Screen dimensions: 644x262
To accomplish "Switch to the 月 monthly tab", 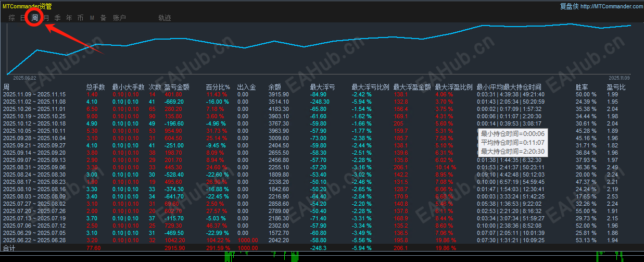I will pos(46,18).
